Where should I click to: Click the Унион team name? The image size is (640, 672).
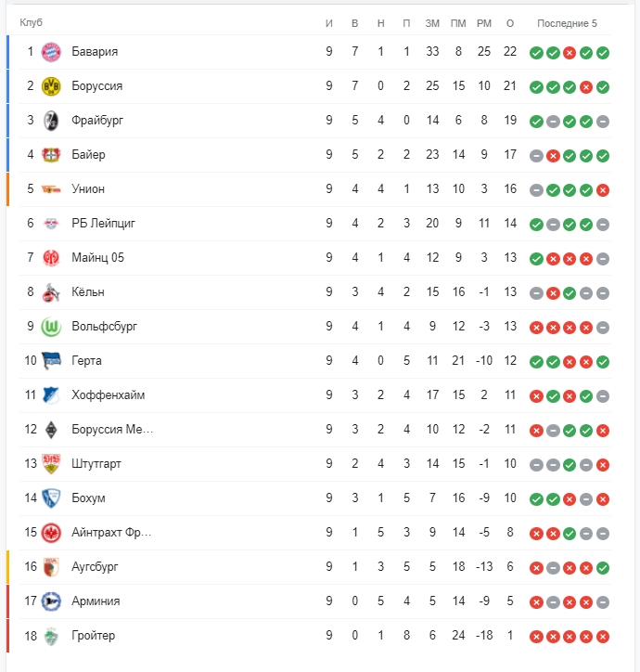[x=88, y=189]
